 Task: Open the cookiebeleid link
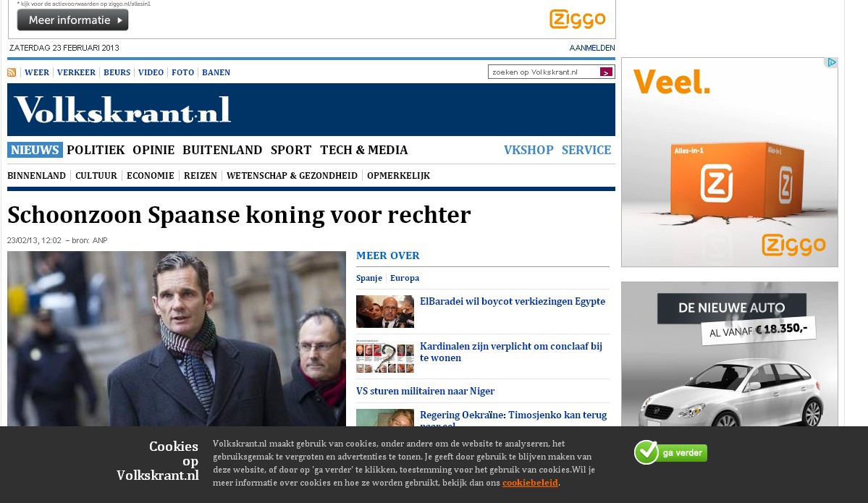point(530,483)
